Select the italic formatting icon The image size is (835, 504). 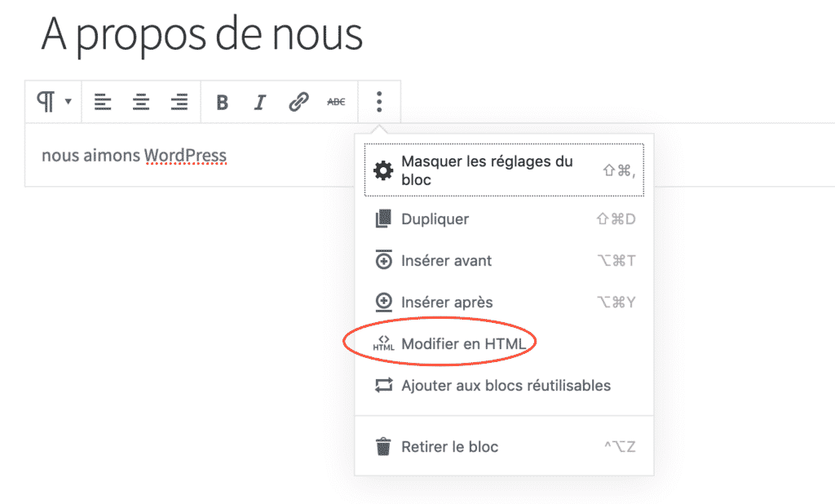[259, 101]
